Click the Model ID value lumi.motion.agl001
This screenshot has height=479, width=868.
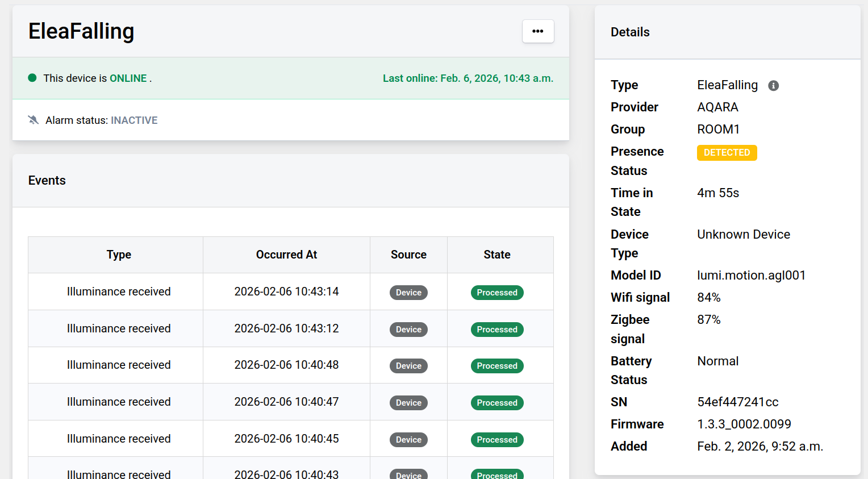click(751, 275)
